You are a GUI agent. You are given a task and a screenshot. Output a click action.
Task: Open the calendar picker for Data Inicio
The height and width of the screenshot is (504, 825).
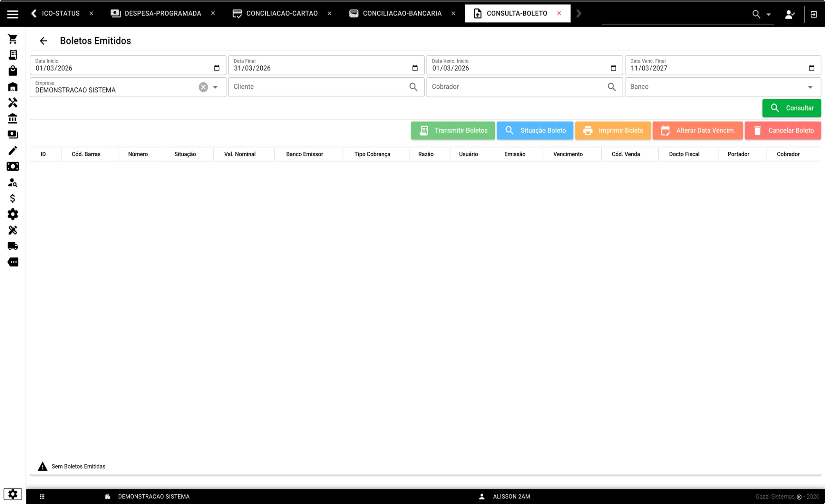point(217,68)
